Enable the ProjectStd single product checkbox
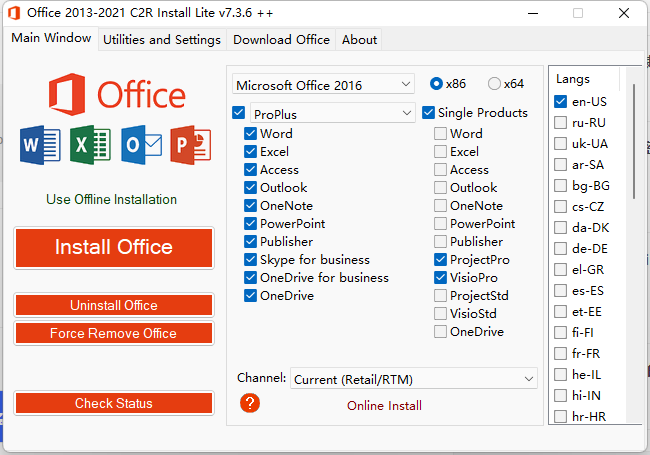Viewport: 650px width, 455px height. click(441, 296)
